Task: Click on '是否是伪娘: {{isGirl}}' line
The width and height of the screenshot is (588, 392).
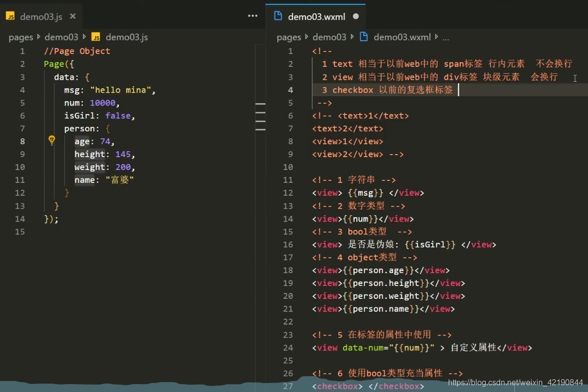Action: pyautogui.click(x=404, y=244)
